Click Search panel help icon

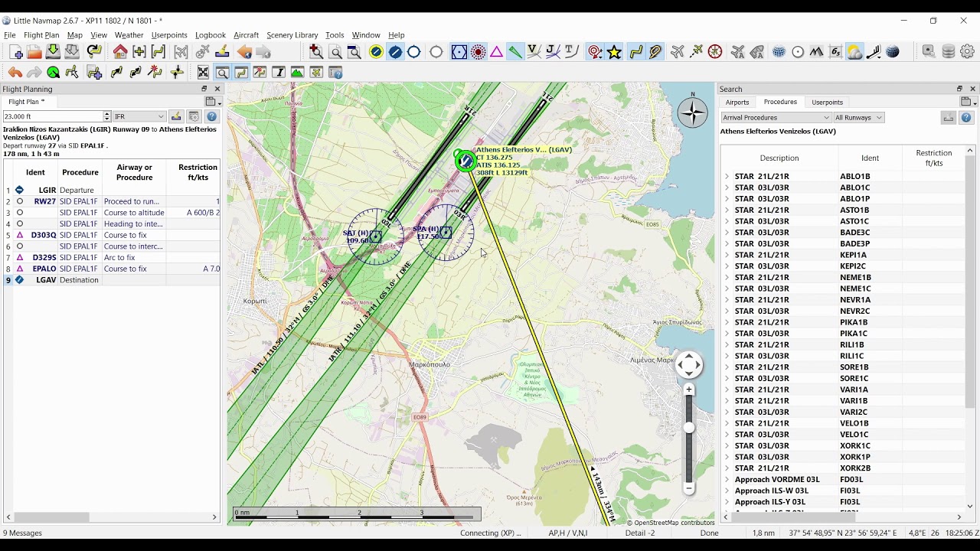click(x=966, y=117)
